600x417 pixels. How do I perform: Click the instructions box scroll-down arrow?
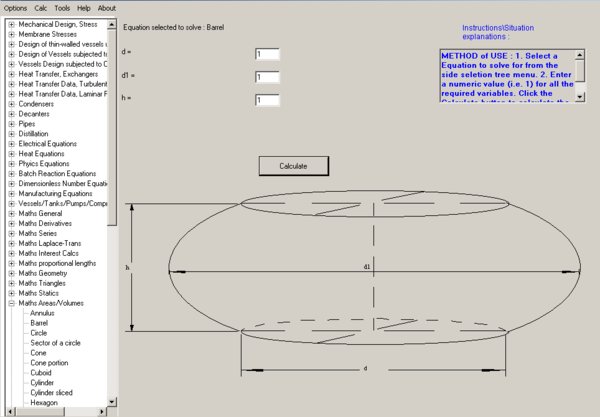pos(580,97)
